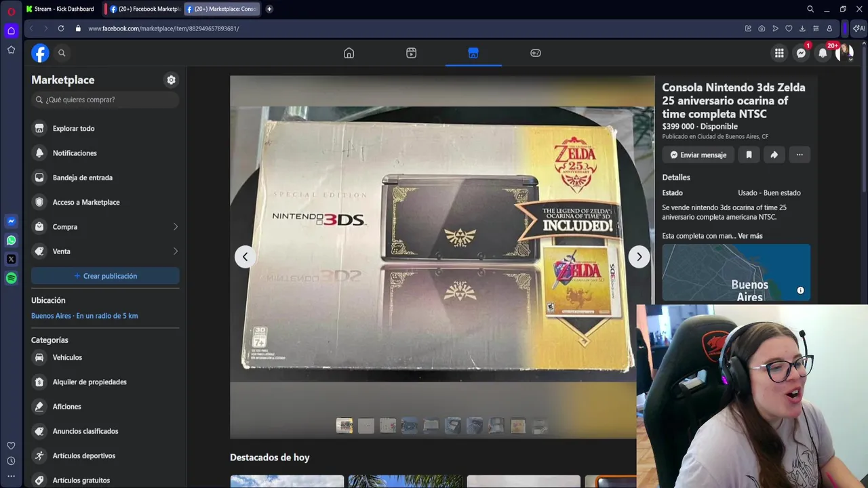This screenshot has width=868, height=488.
Task: Open the Facebook Video (Watch) icon
Action: point(411,53)
